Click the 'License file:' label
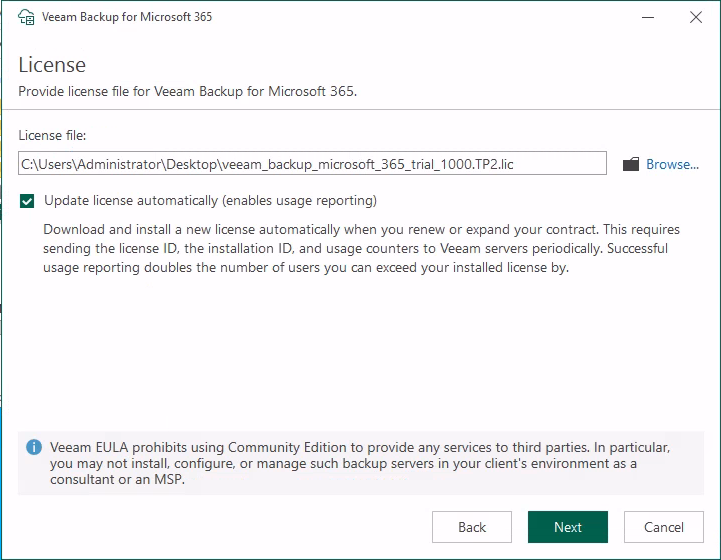The width and height of the screenshot is (721, 560). (x=52, y=134)
